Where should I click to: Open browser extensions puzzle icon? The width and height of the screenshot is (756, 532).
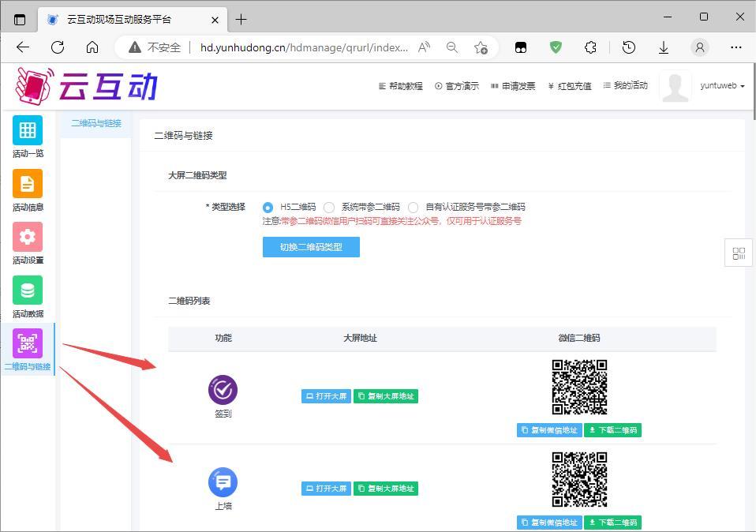590,47
